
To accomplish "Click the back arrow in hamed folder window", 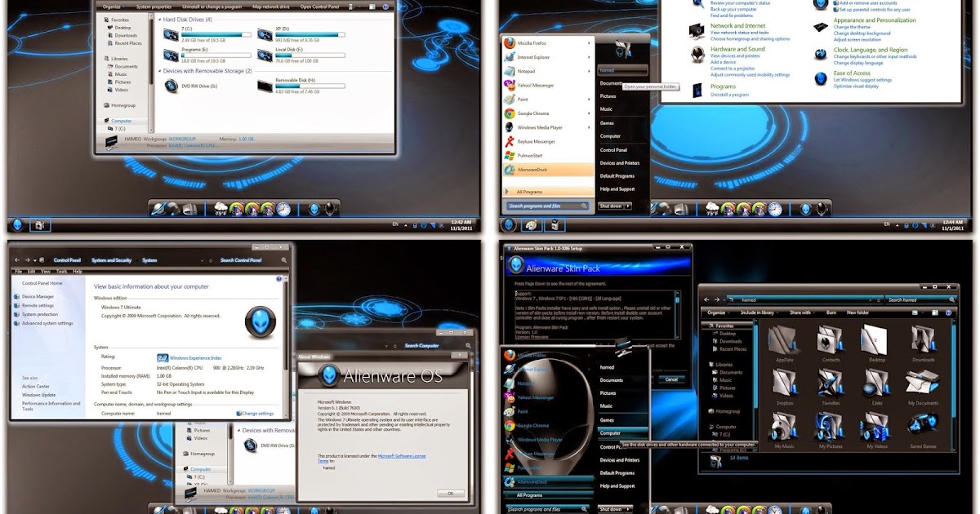I will pos(706,300).
